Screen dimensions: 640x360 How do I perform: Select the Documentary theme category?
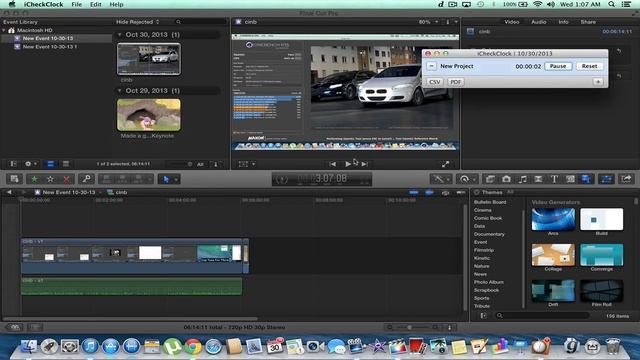[489, 234]
